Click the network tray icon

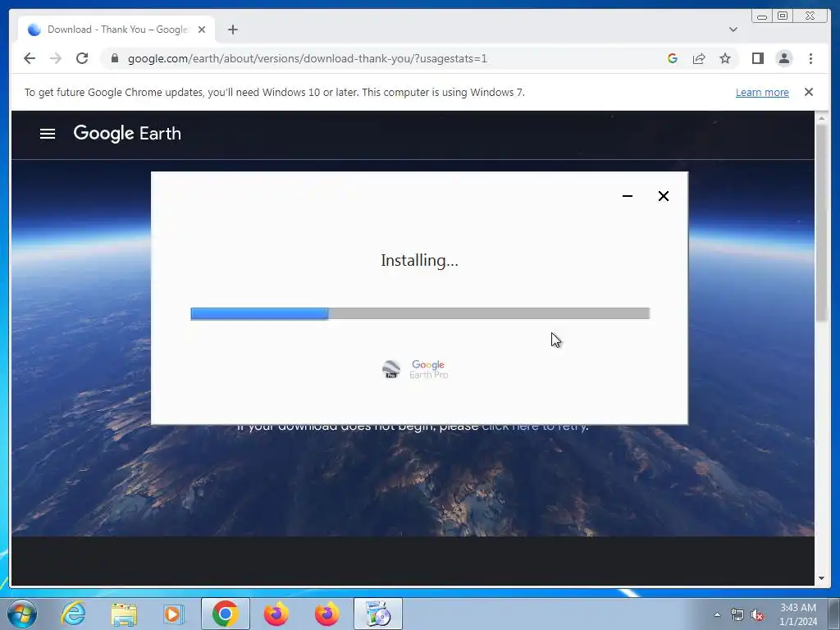(737, 615)
